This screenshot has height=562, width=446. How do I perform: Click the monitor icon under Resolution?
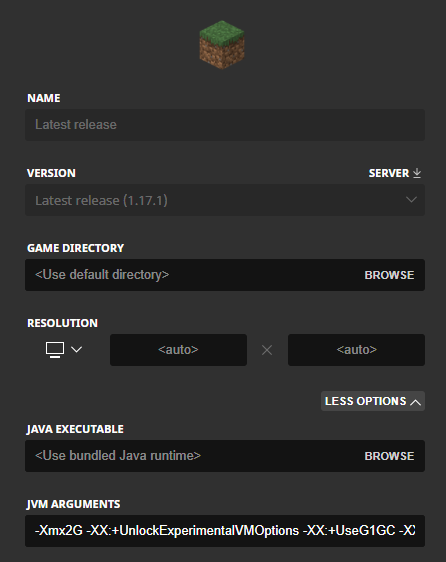pyautogui.click(x=55, y=350)
